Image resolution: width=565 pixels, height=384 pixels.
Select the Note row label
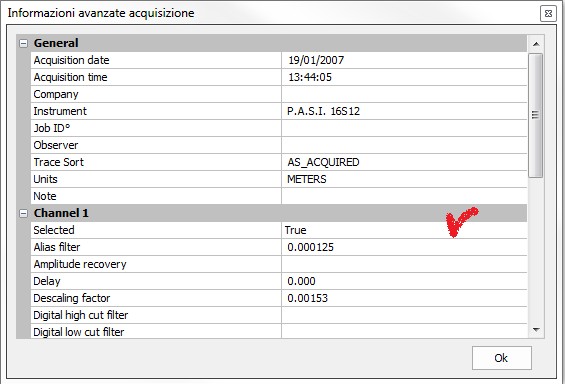pos(45,196)
